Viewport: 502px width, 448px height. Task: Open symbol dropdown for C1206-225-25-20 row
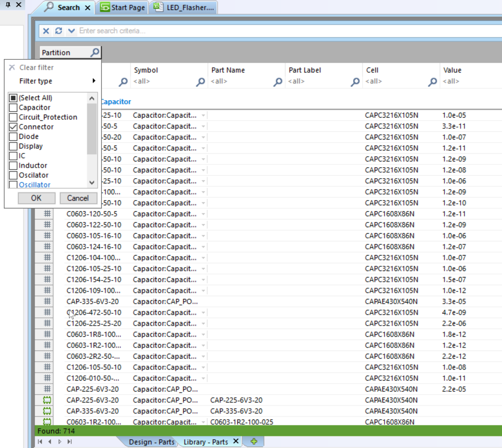[203, 324]
